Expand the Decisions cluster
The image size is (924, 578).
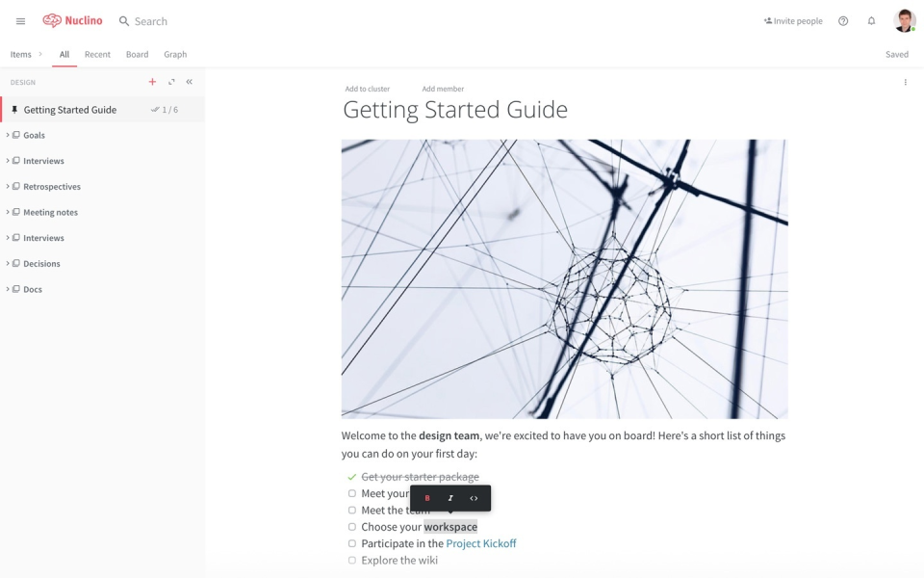(8, 264)
